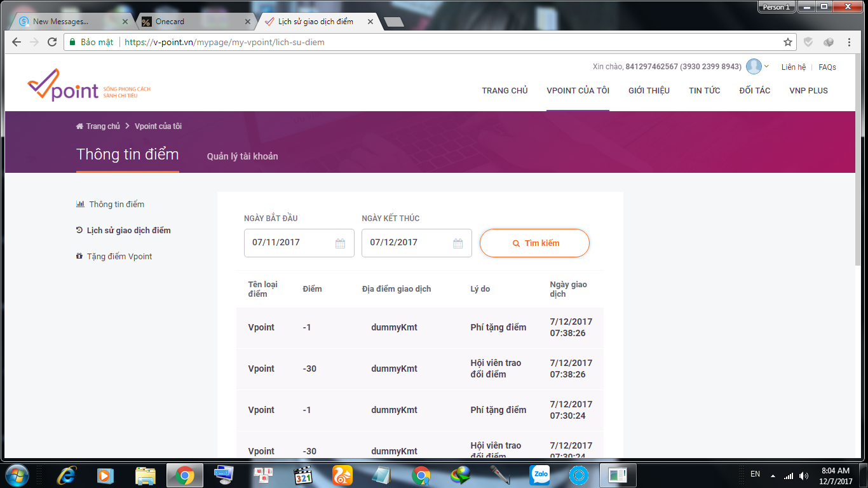
Task: Show hidden system tray icons
Action: click(773, 475)
